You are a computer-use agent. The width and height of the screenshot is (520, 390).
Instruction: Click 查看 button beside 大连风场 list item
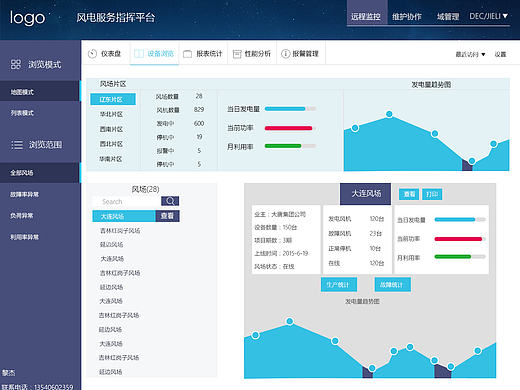167,216
